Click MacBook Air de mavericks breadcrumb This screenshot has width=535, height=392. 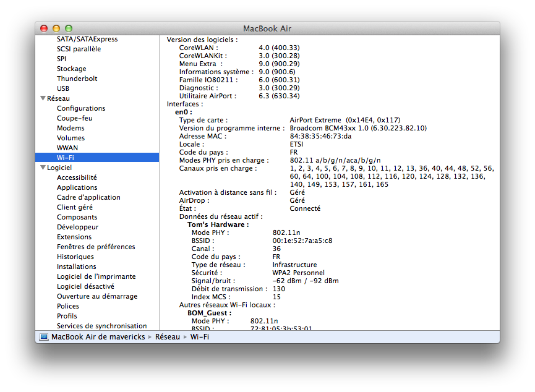click(98, 337)
